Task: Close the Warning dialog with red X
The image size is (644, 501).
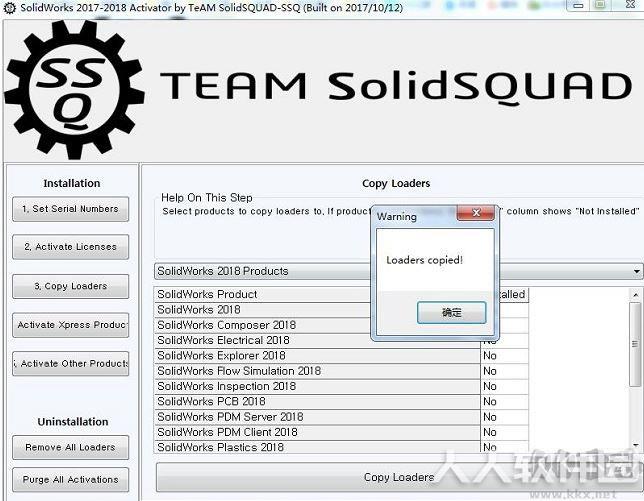Action: pyautogui.click(x=476, y=213)
